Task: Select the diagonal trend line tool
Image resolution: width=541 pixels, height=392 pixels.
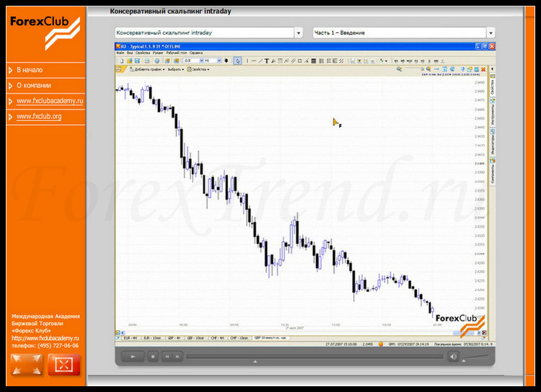Action: [x=260, y=61]
